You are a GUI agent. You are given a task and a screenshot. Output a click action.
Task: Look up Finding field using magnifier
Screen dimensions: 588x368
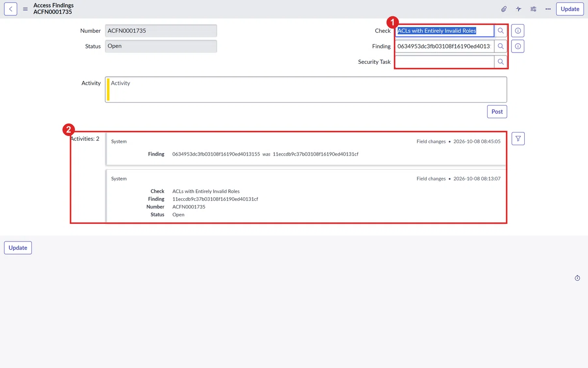[x=501, y=46]
